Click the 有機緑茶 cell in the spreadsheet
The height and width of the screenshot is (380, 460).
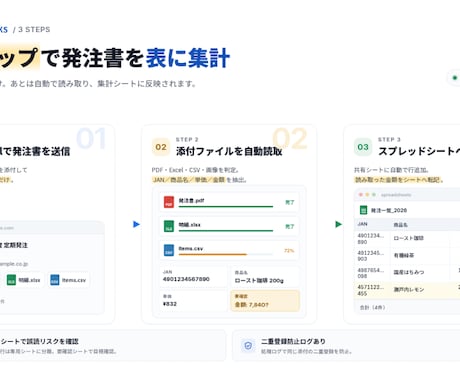click(404, 255)
